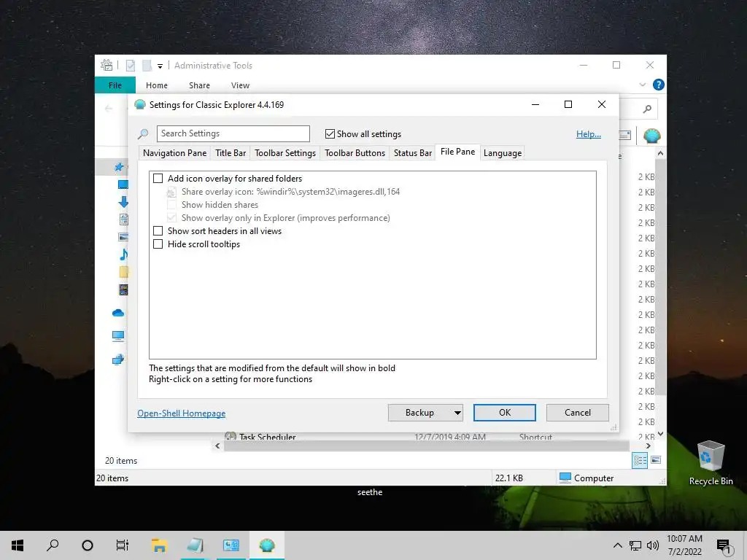Open the Home ribbon tab
This screenshot has width=747, height=560.
coord(157,85)
